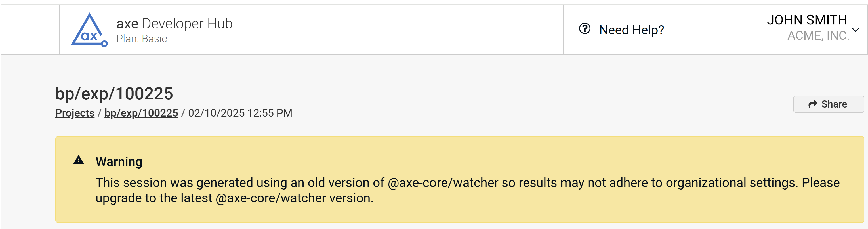This screenshot has height=229, width=868.
Task: Expand the user menu chevron
Action: coord(856,30)
